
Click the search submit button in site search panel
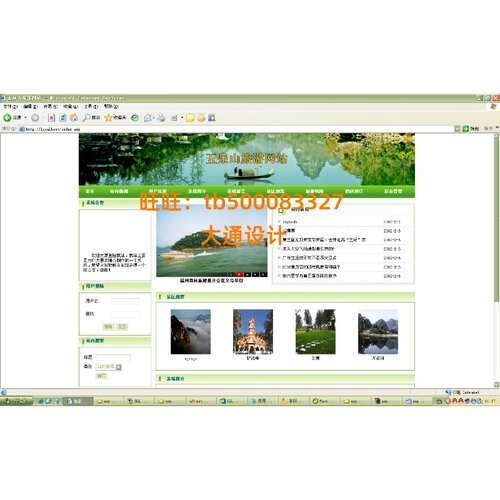101,376
